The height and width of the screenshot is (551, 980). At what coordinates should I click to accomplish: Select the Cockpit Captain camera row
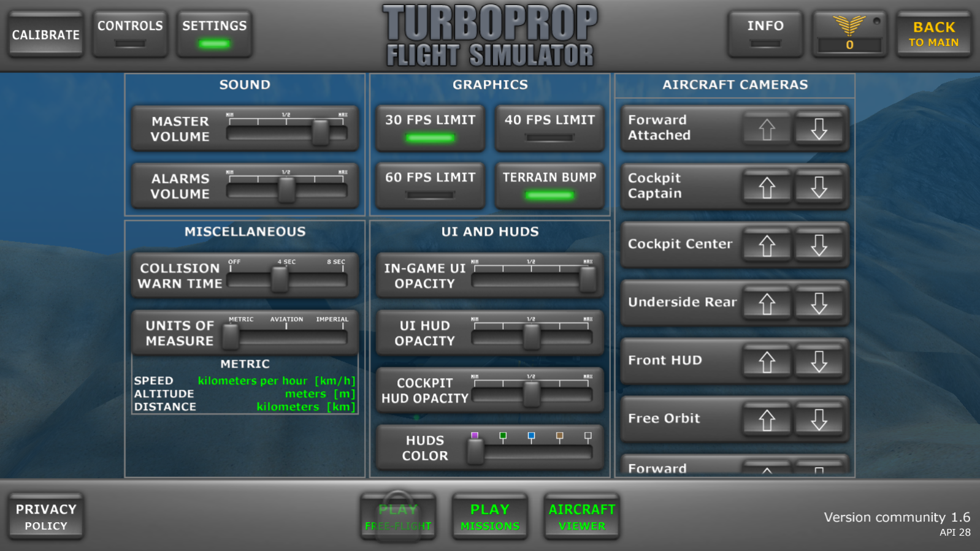[735, 186]
